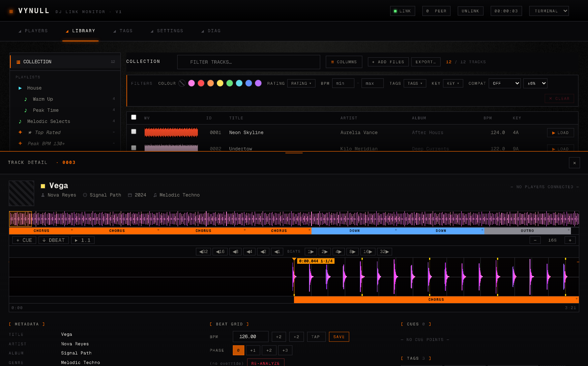Open the ±6% tolerance dropdown
The height and width of the screenshot is (366, 588).
pyautogui.click(x=535, y=83)
